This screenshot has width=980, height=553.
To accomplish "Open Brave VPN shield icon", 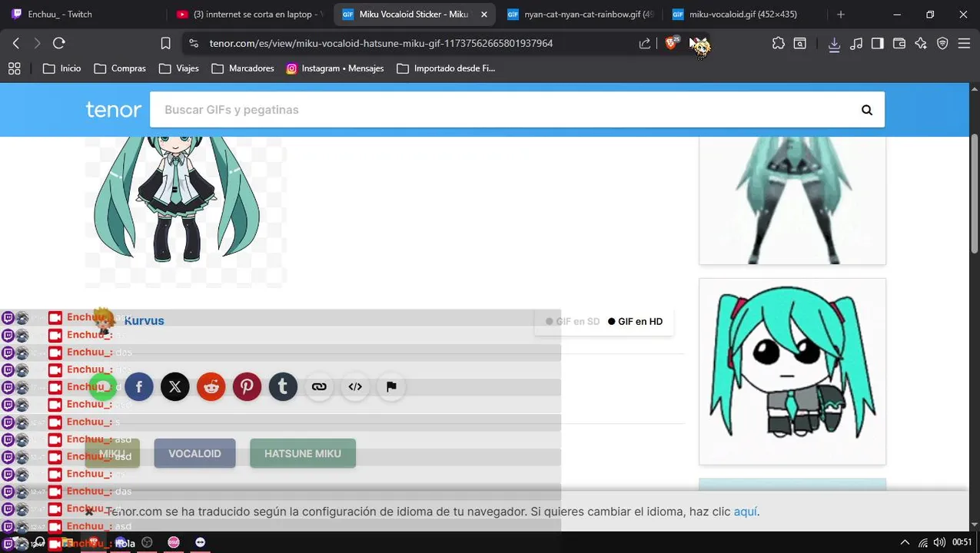I will (943, 44).
